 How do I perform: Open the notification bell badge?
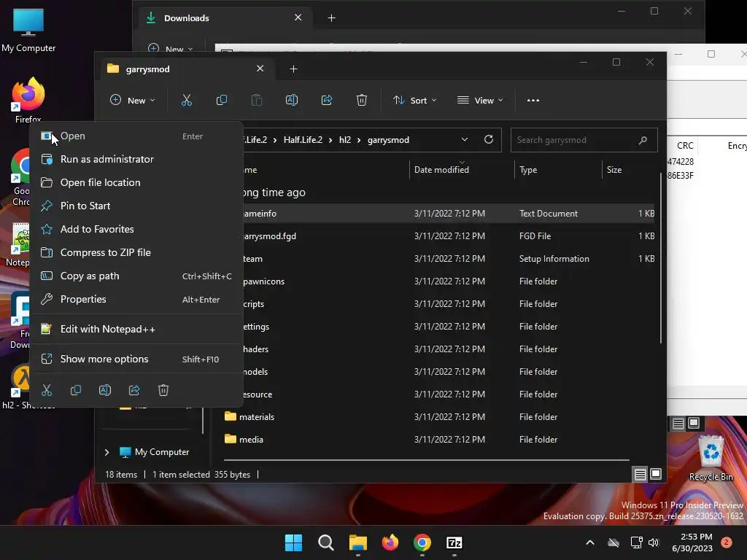tap(727, 542)
